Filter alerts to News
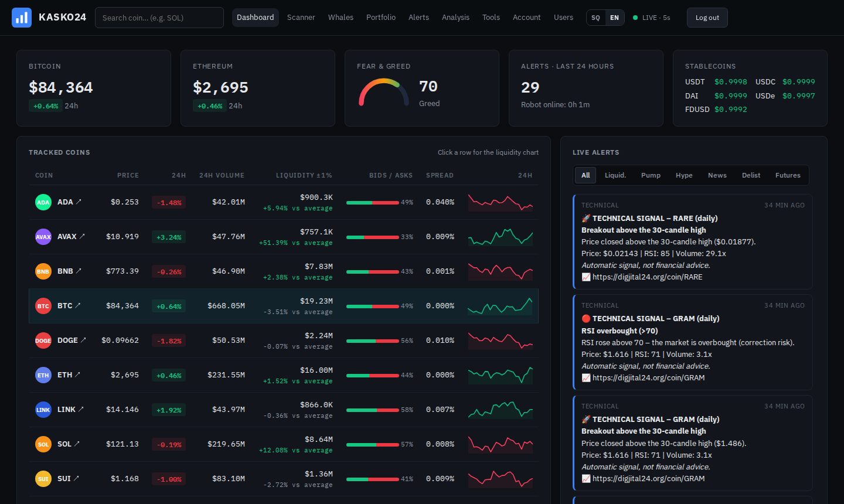Viewport: 844px width, 504px height. 717,175
